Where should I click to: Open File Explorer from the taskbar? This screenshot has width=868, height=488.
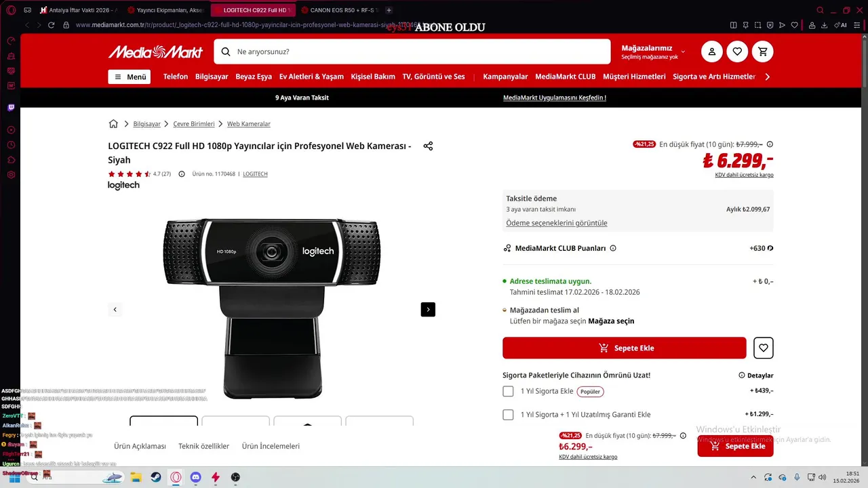coord(136,477)
